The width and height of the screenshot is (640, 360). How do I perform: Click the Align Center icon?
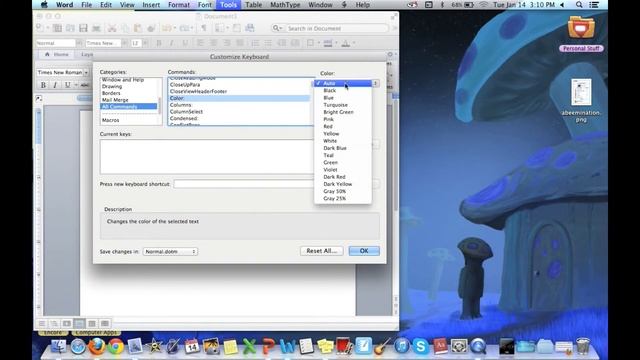(x=213, y=43)
